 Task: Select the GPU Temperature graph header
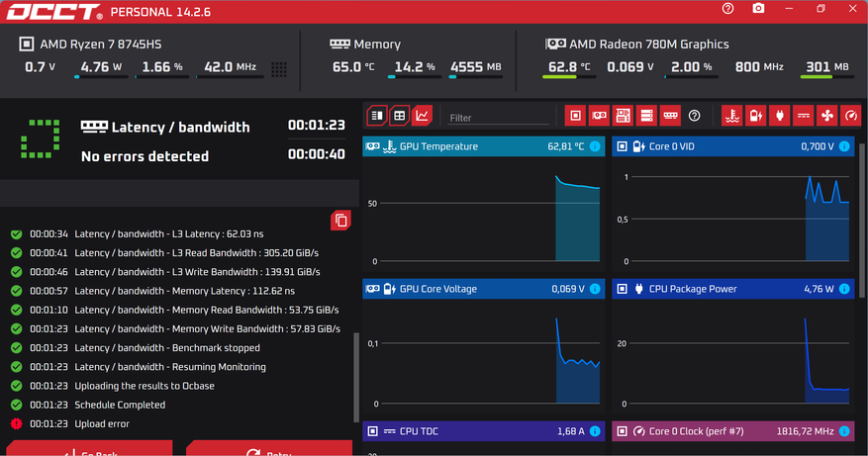(484, 146)
